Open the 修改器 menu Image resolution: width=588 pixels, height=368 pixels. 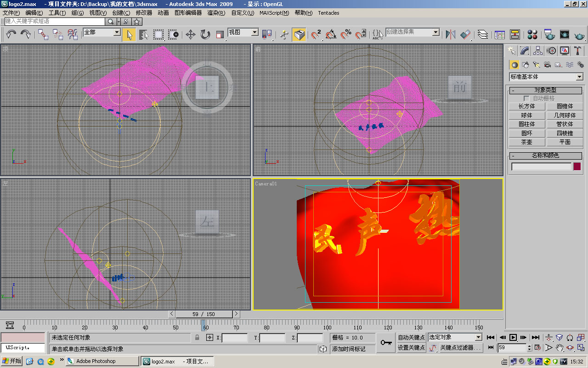(x=144, y=13)
